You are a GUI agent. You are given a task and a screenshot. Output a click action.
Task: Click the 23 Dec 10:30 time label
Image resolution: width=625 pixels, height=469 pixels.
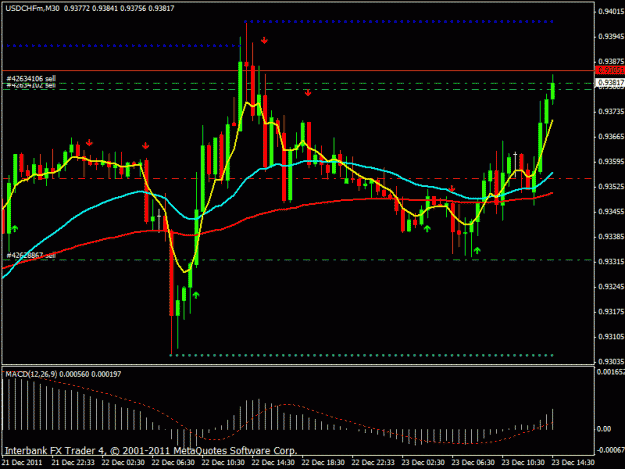click(x=523, y=463)
